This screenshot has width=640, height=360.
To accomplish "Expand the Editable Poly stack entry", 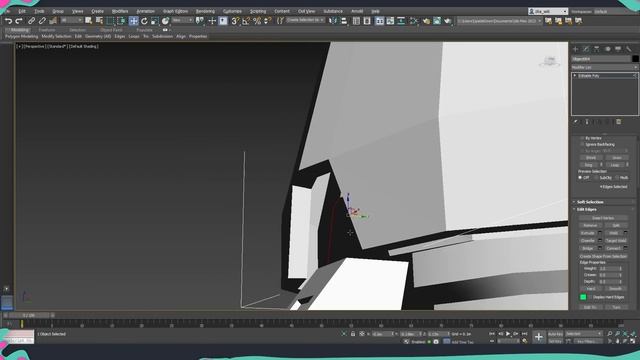I will point(575,76).
